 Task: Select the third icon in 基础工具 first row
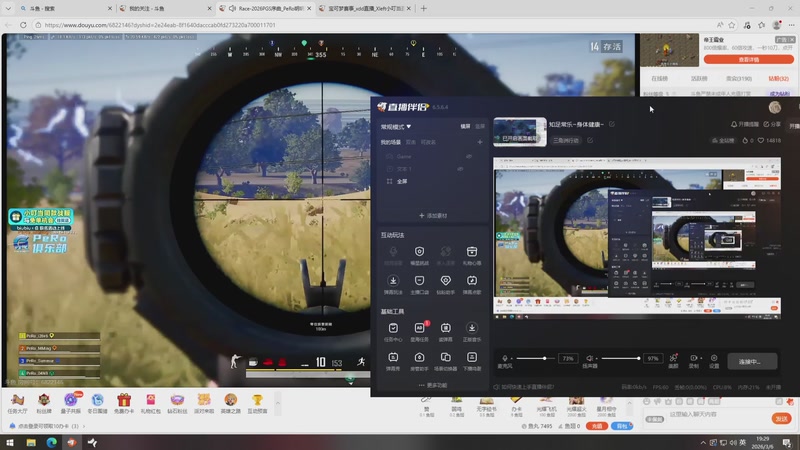[445, 328]
